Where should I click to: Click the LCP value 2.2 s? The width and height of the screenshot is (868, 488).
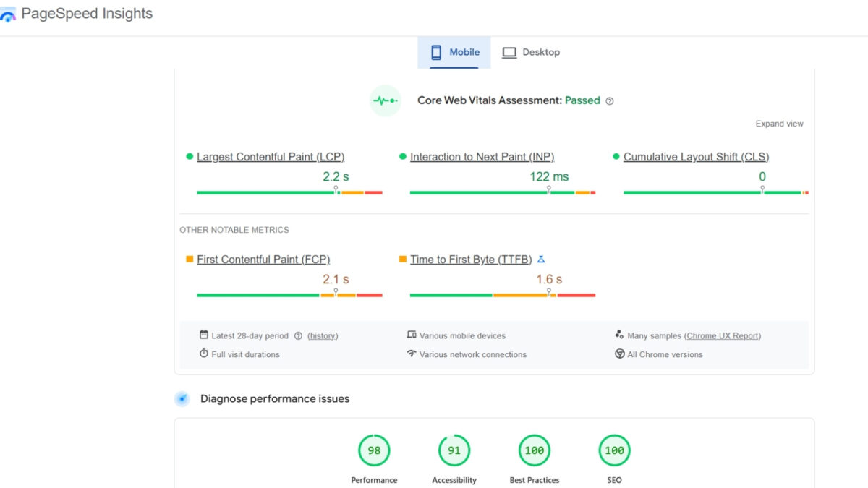[336, 176]
